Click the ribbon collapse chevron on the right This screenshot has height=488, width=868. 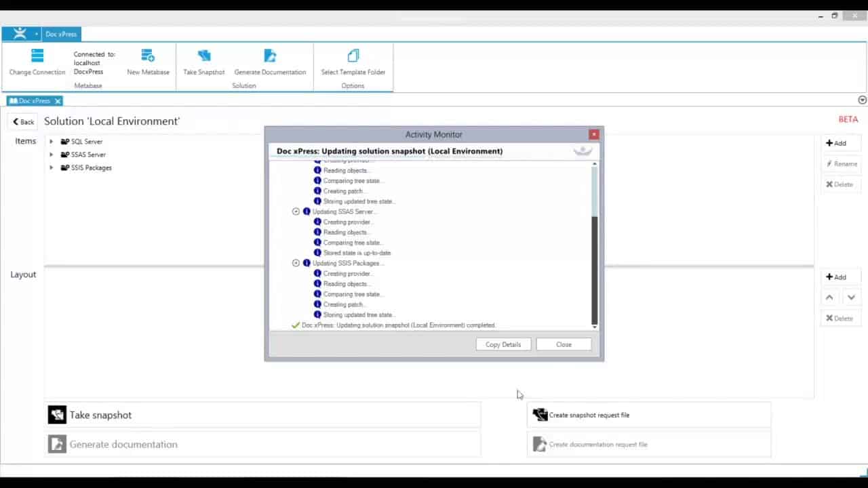click(861, 100)
